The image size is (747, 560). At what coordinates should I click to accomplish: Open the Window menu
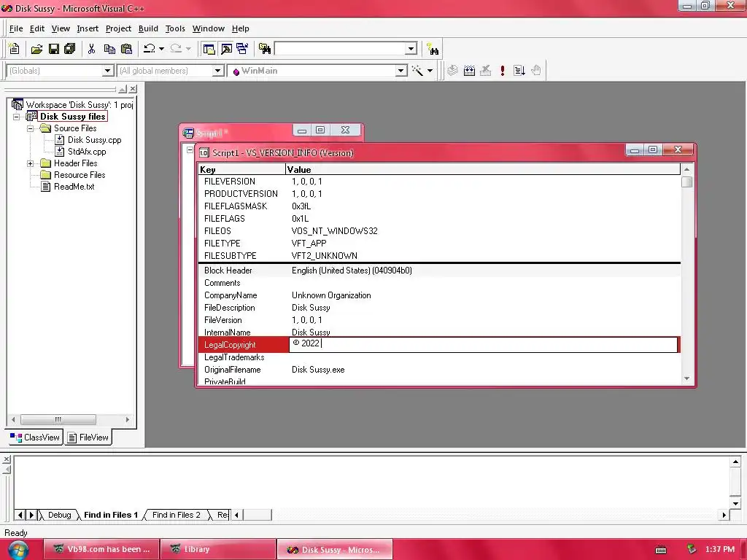coord(208,28)
